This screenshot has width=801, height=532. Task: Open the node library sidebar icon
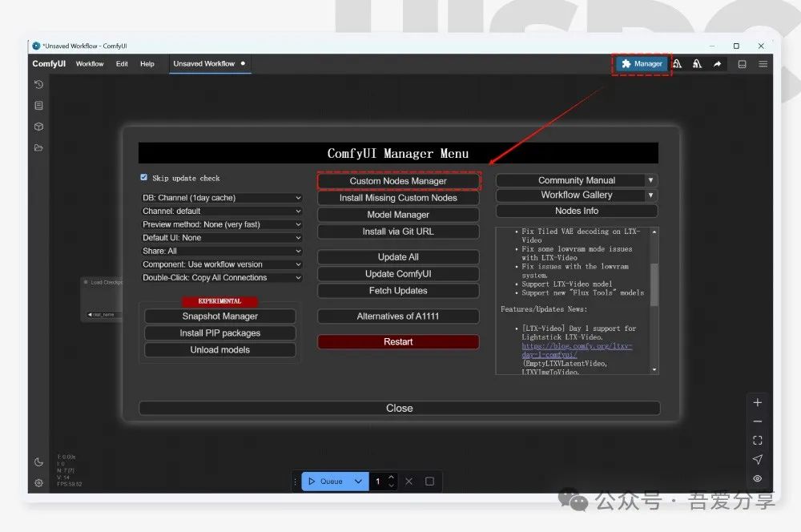tap(38, 105)
